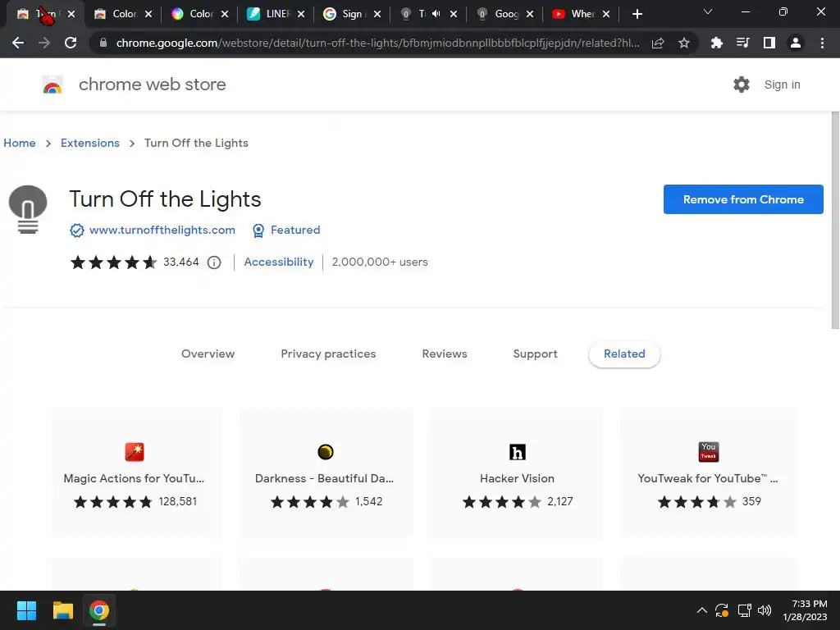Go to Home breadcrumb link
The height and width of the screenshot is (630, 840).
pyautogui.click(x=20, y=143)
